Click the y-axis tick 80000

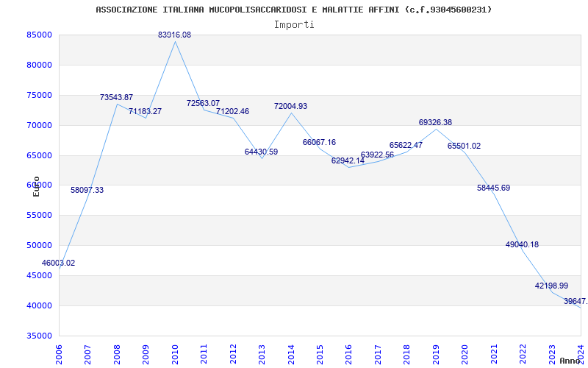pos(39,65)
